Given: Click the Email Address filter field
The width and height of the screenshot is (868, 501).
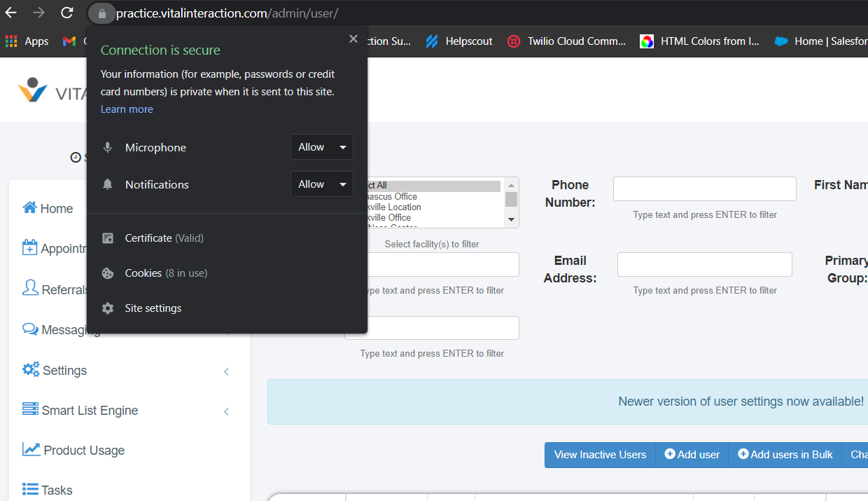Looking at the screenshot, I should (x=704, y=264).
